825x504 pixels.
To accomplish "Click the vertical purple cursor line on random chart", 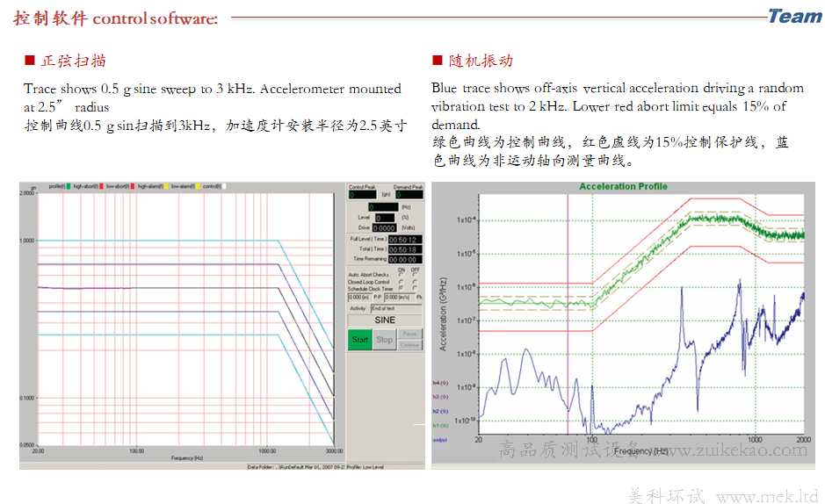I will point(568,315).
